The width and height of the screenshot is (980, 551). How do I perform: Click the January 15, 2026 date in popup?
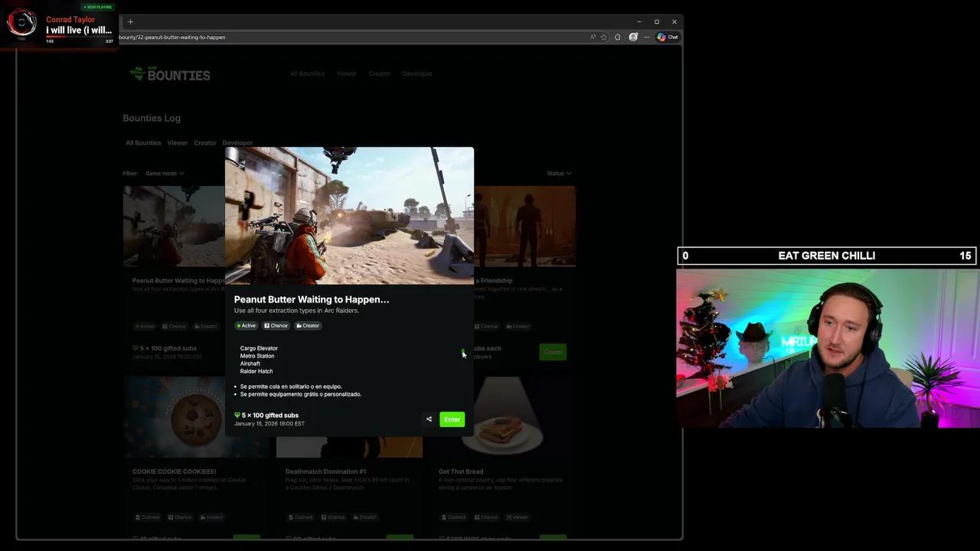[269, 423]
